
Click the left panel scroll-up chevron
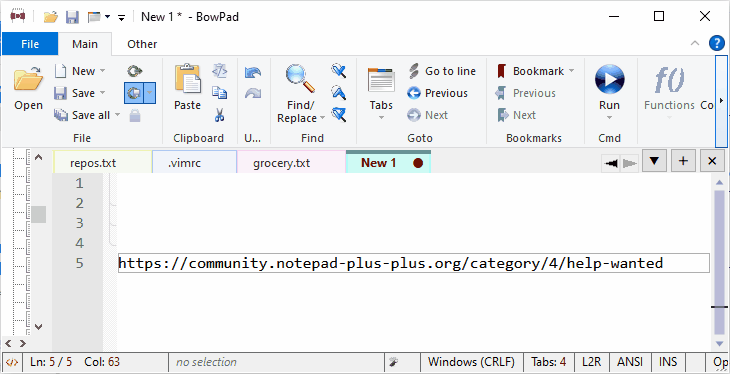tap(39, 157)
